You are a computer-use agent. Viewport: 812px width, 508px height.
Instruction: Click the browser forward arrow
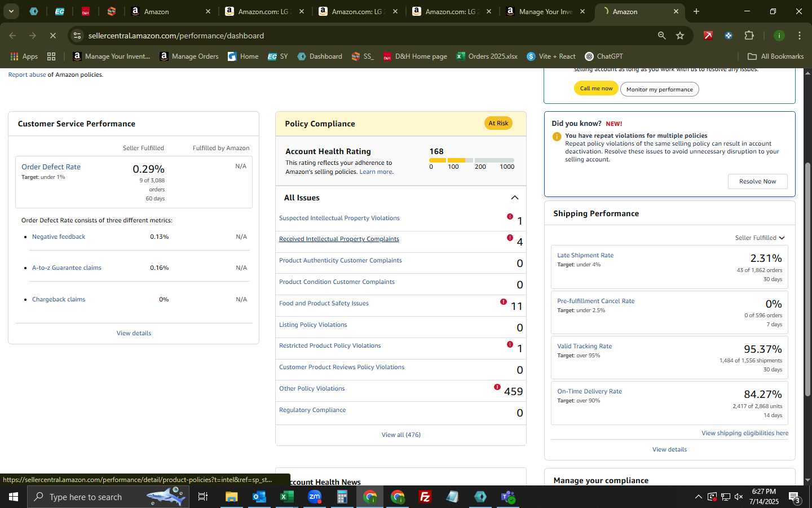pos(33,36)
